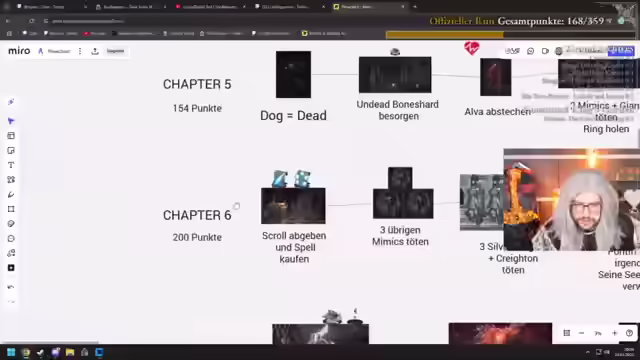Open the three-dot board options menu
Viewport: 640px width, 360px height.
pyautogui.click(x=80, y=51)
